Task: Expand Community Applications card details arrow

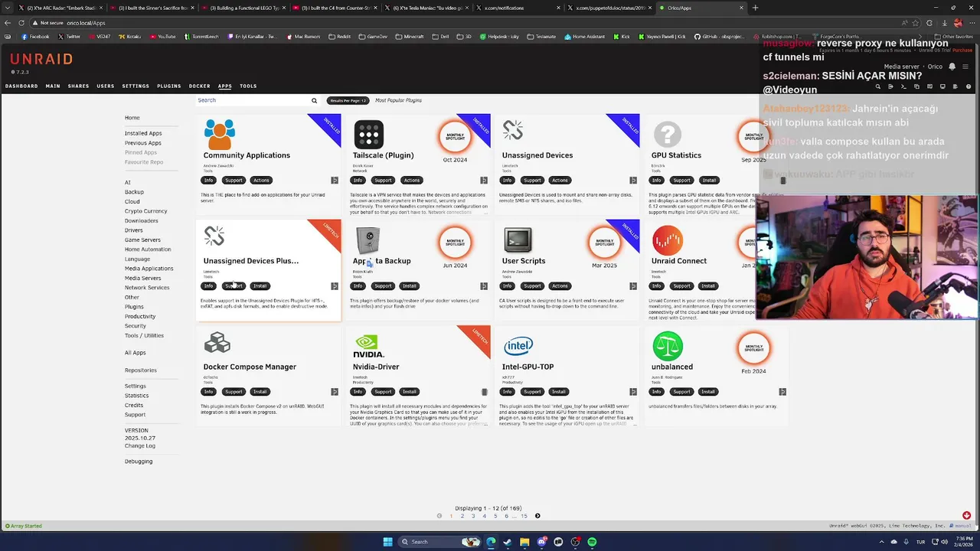Action: click(335, 181)
